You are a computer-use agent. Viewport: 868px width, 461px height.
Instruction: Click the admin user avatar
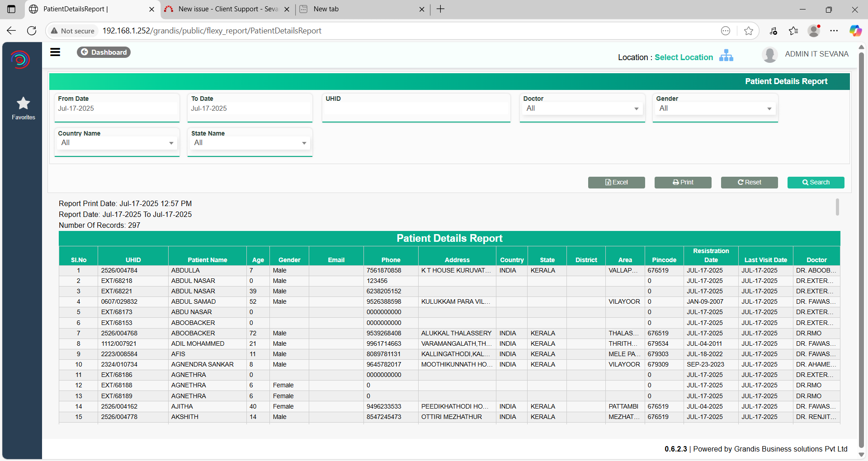[x=769, y=55]
